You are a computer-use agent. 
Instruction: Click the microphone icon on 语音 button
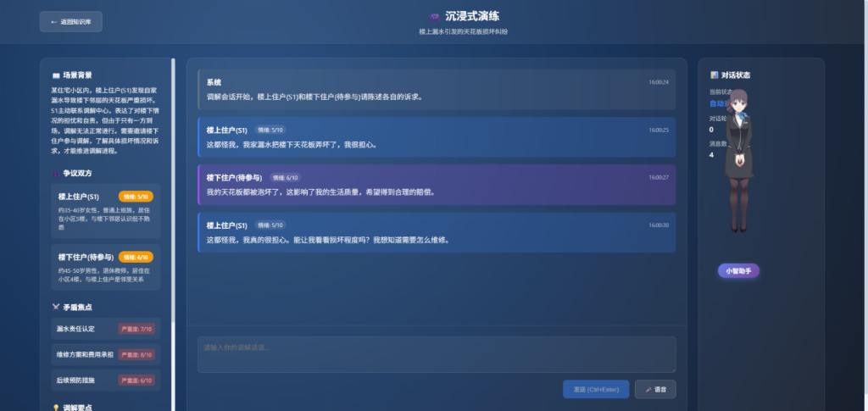click(x=648, y=390)
